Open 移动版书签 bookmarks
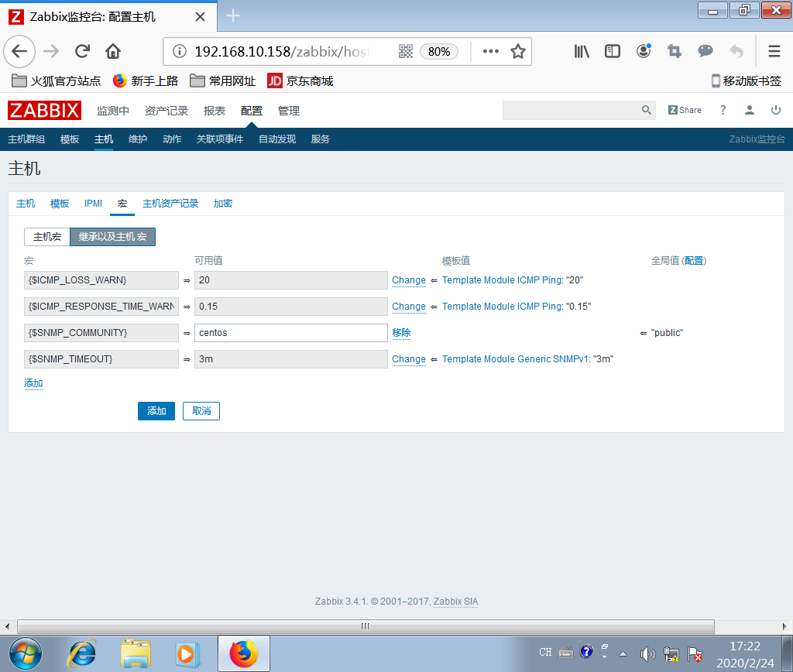This screenshot has width=793, height=672. [747, 81]
